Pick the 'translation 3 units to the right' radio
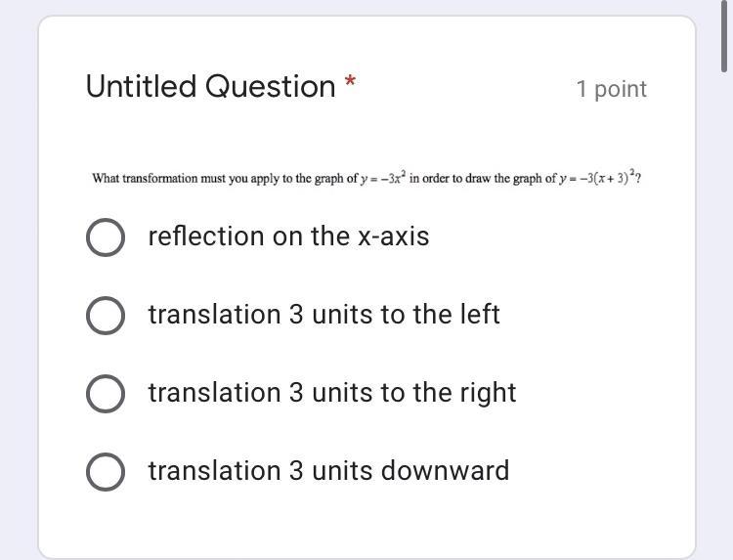733x560 pixels. coord(106,393)
